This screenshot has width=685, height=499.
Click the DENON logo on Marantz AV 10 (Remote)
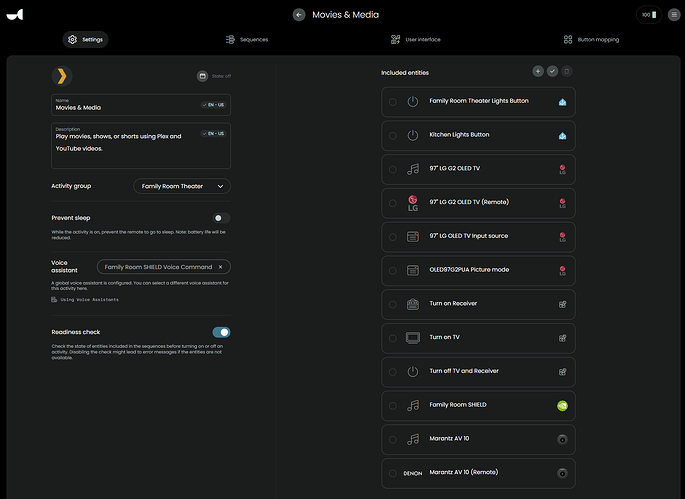point(413,474)
